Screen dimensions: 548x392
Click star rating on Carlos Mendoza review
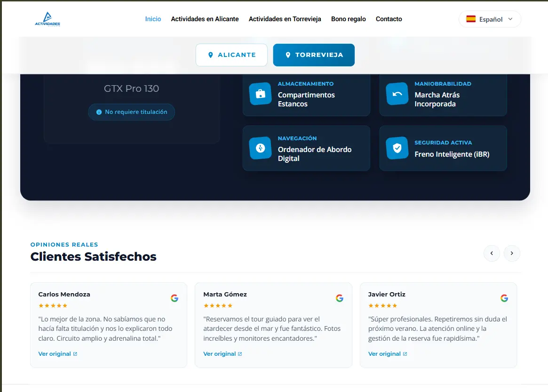click(x=53, y=305)
